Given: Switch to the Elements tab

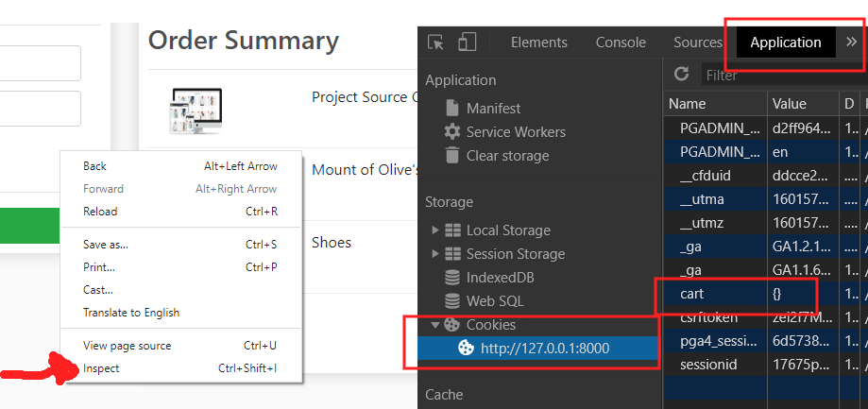Looking at the screenshot, I should [x=538, y=43].
